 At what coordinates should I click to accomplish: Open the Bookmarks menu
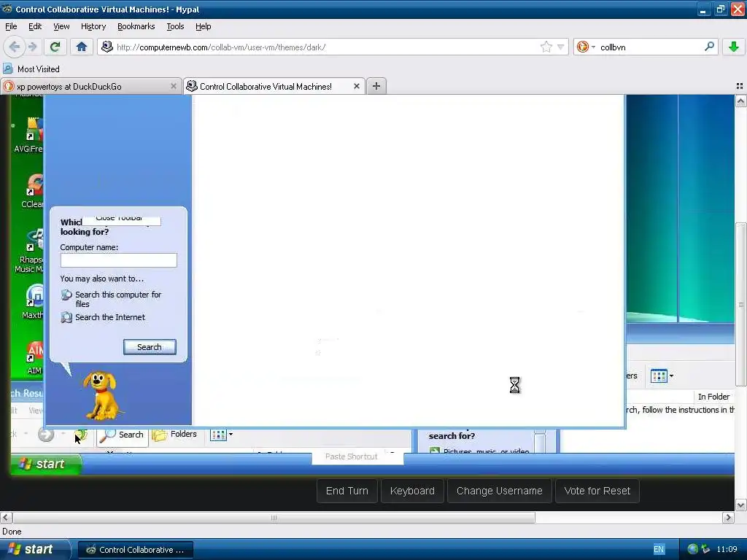pos(136,26)
